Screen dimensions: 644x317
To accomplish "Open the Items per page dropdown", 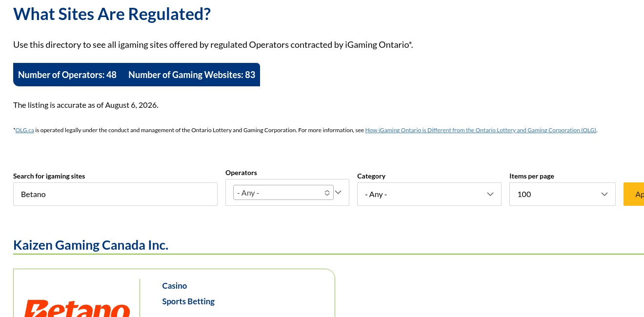I will [x=563, y=194].
